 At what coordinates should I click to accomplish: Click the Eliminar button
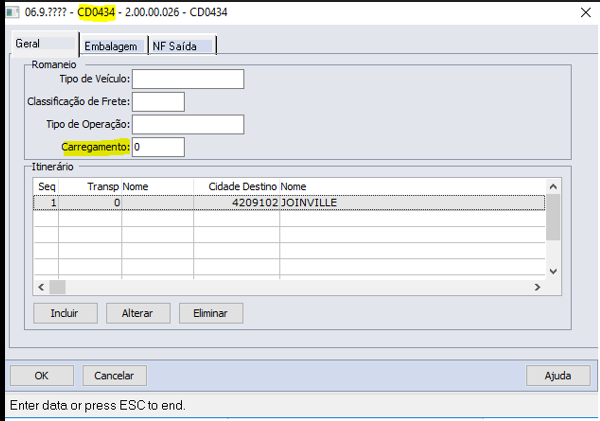[211, 313]
